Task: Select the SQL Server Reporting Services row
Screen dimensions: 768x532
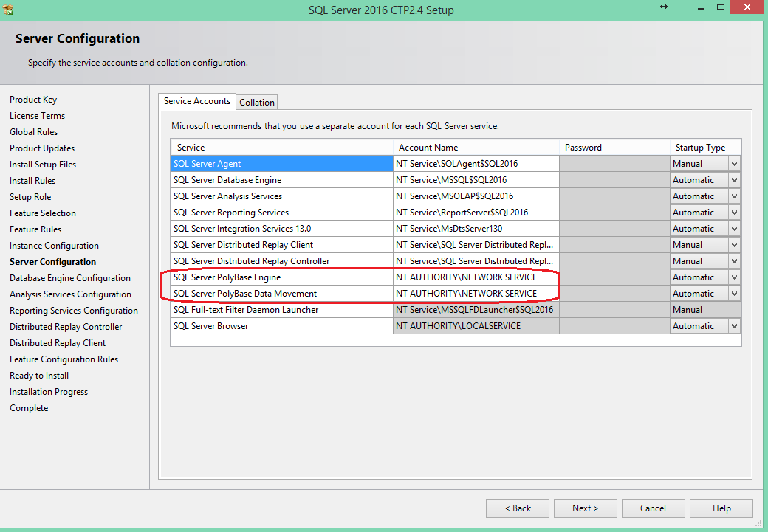Action: pos(282,213)
